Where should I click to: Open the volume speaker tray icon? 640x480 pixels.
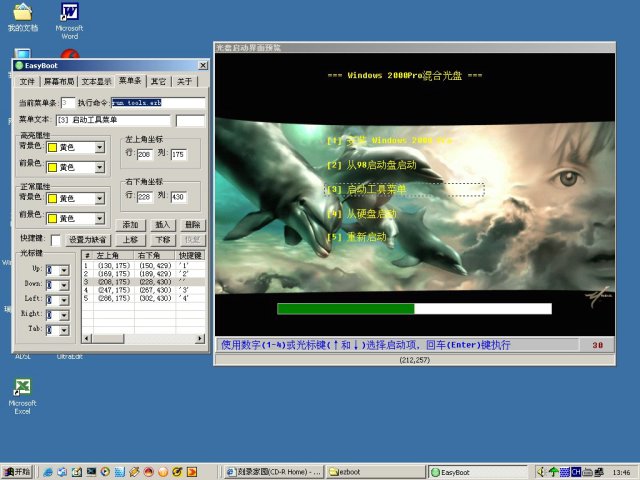542,472
